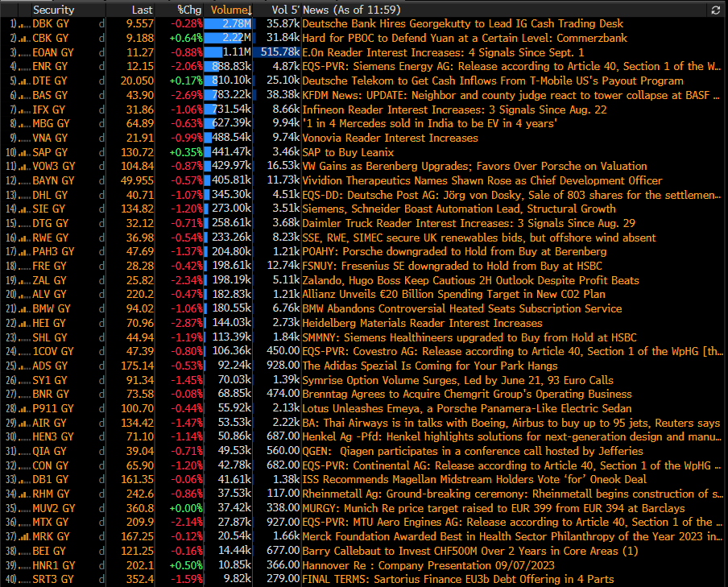The height and width of the screenshot is (587, 728).
Task: Open mini chart icon for VNA GY
Action: 25,138
